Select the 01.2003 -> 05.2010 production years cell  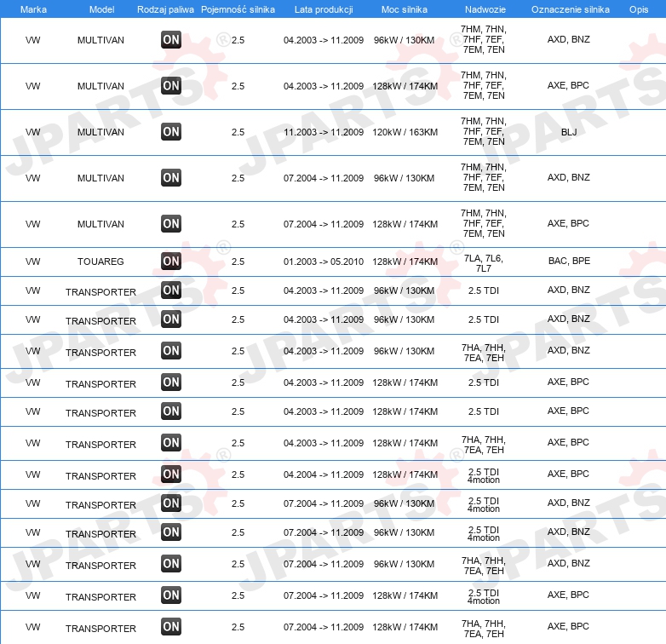pyautogui.click(x=324, y=262)
